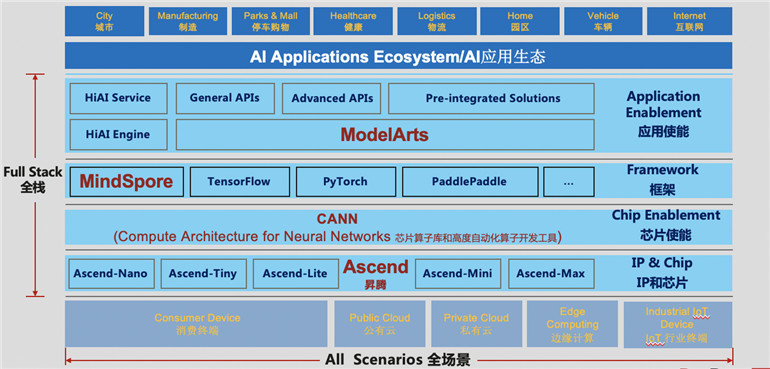This screenshot has height=369, width=770.
Task: Select the Manufacturing box
Action: point(188,21)
